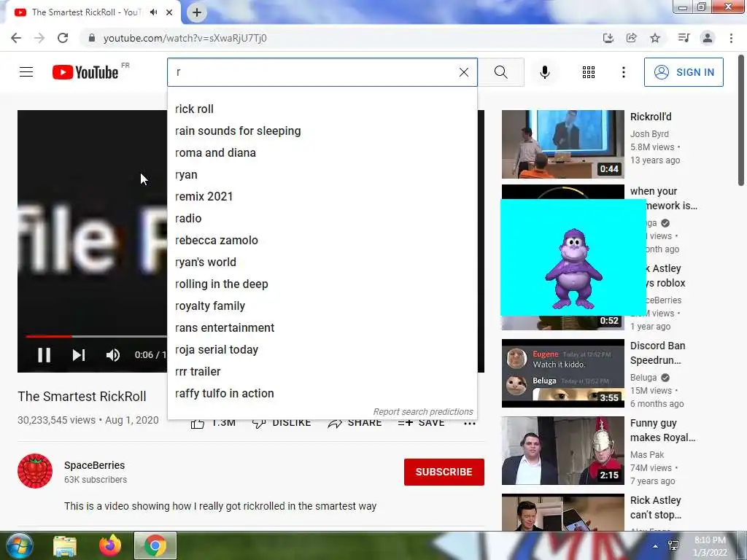Choose suggestion 'remix 2021'

(x=322, y=197)
